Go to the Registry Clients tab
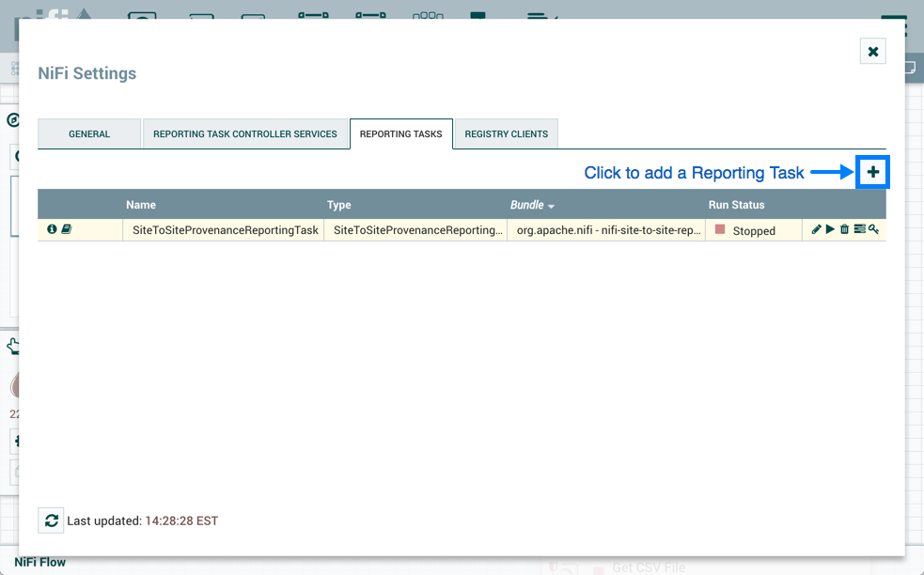Viewport: 924px width, 575px height. click(x=506, y=134)
